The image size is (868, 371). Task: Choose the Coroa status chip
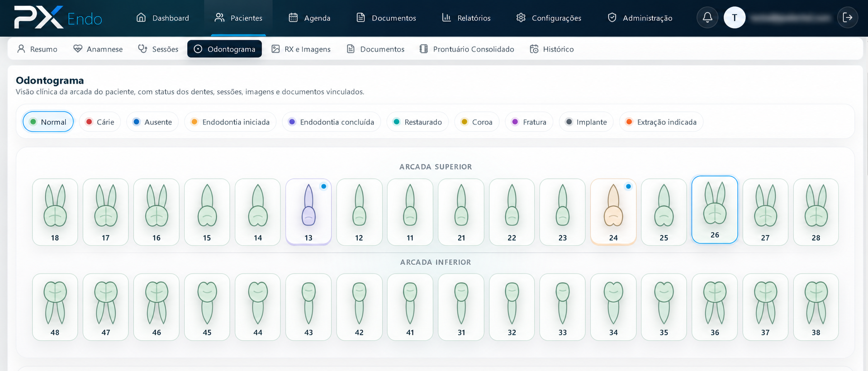pyautogui.click(x=477, y=122)
